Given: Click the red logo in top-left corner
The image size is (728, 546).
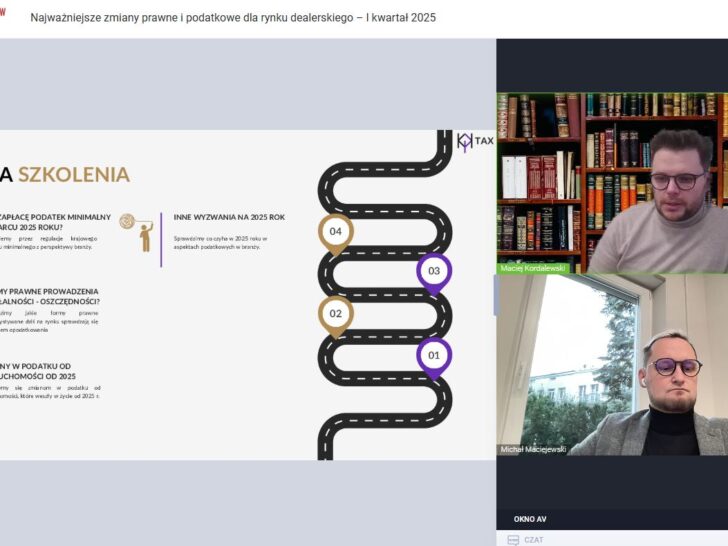Looking at the screenshot, I should click(3, 12).
